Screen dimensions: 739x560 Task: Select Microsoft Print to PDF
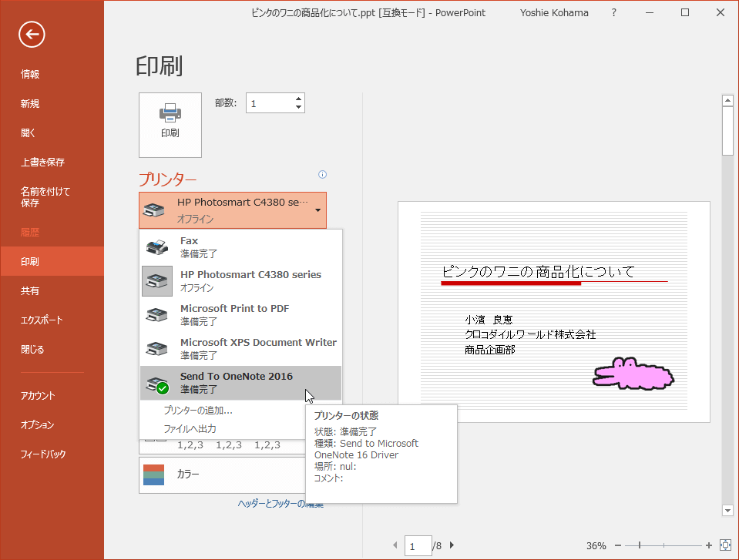coord(241,314)
